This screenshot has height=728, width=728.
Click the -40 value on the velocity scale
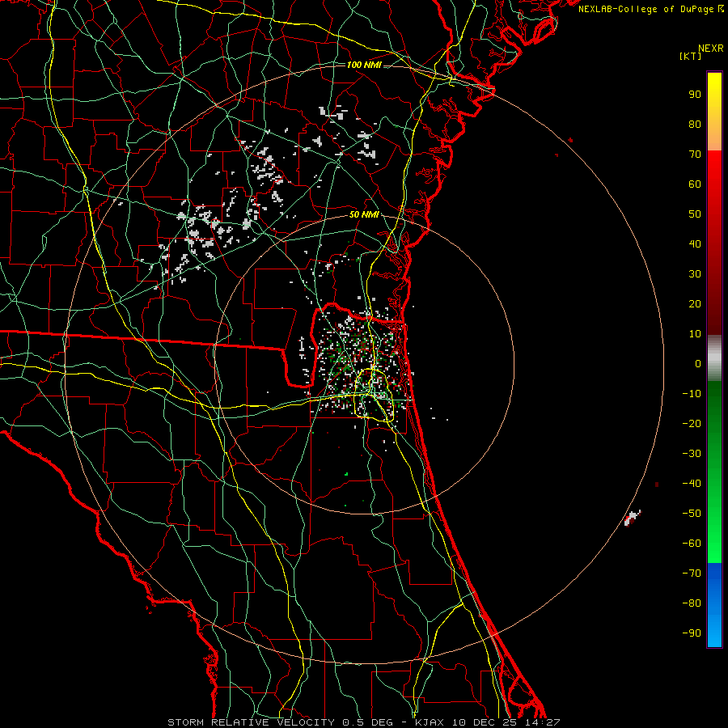pos(692,484)
